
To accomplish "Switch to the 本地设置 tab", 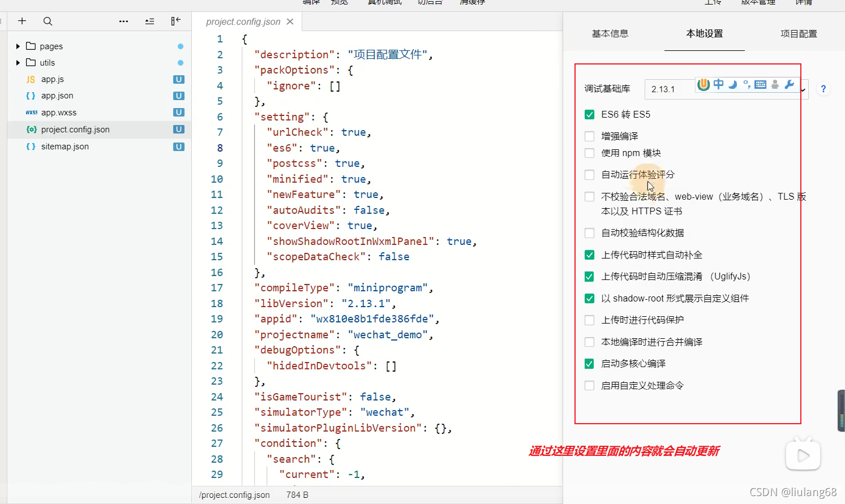I will coord(705,33).
